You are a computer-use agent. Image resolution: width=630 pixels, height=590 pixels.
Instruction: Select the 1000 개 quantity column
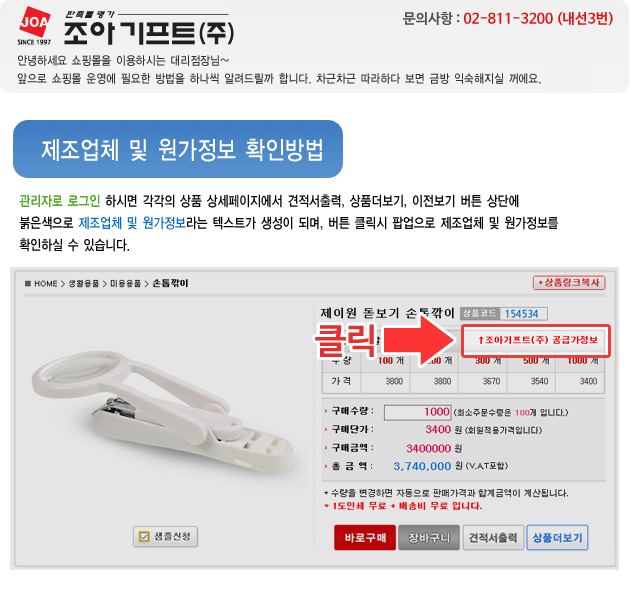coord(582,361)
